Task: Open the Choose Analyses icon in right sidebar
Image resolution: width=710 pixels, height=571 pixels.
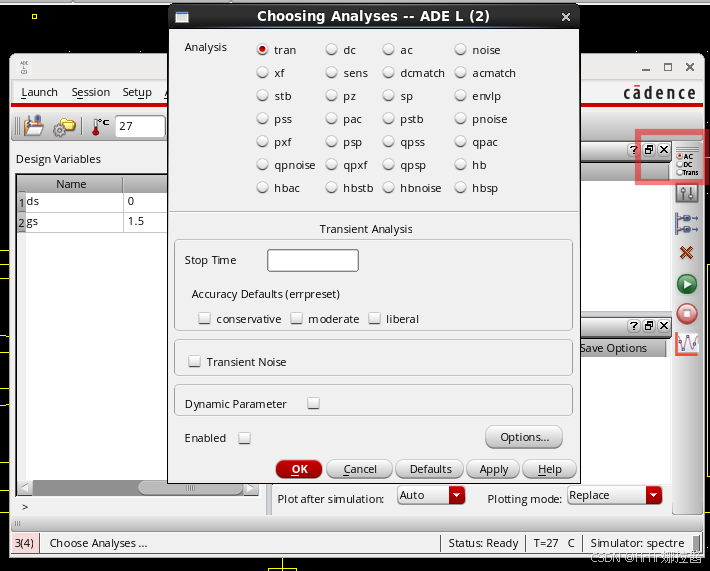Action: [x=687, y=164]
